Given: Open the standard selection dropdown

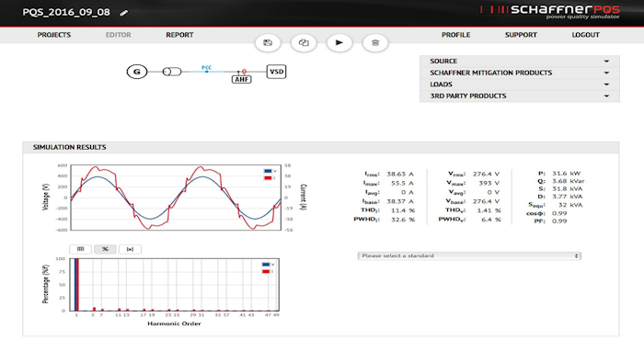Looking at the screenshot, I should [x=469, y=255].
